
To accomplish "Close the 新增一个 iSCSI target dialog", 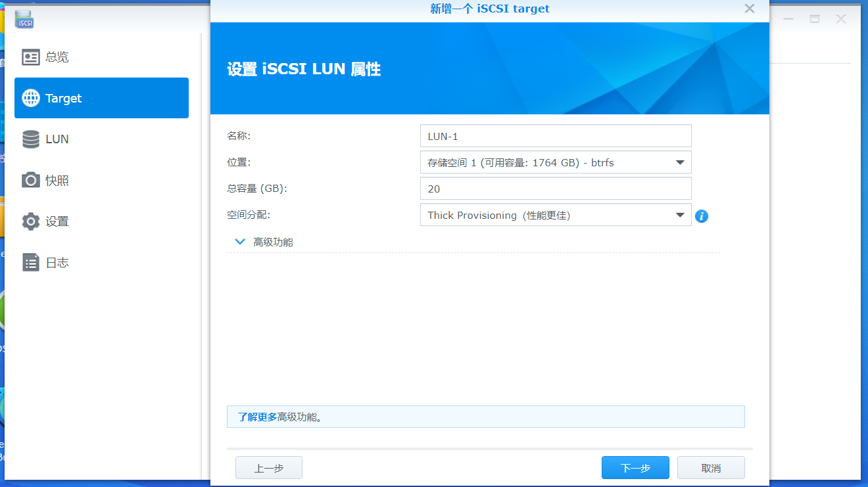I will coord(749,9).
